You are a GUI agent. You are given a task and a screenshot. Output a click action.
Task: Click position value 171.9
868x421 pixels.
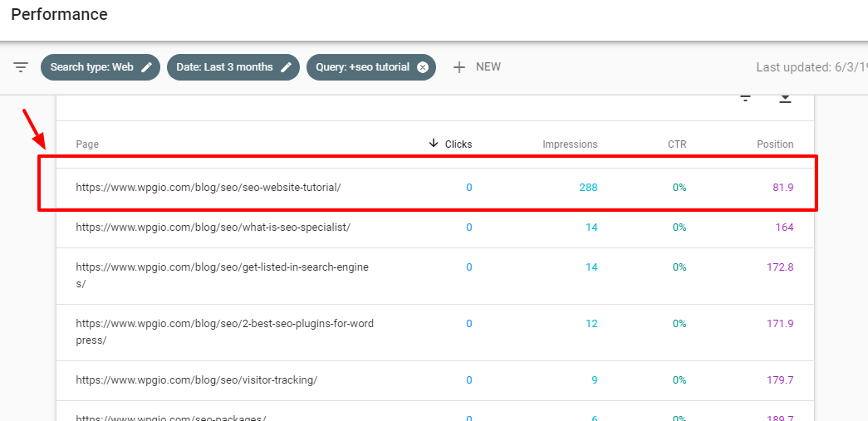[x=780, y=324]
